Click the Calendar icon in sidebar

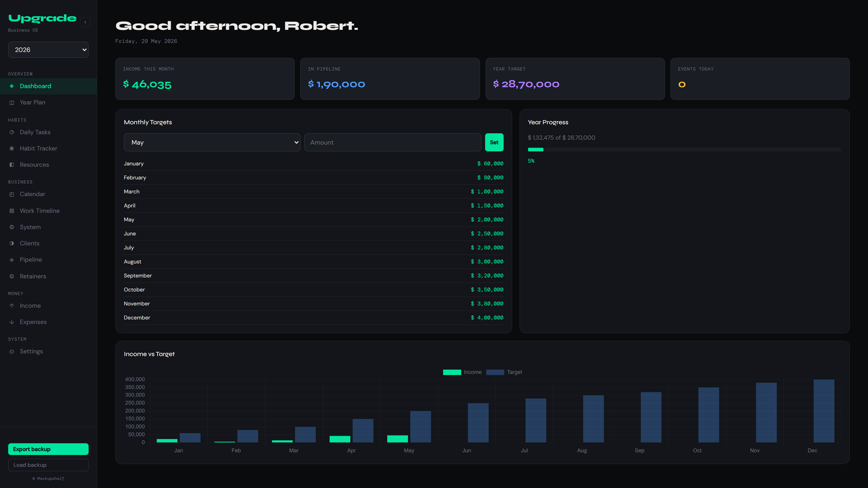pos(12,194)
